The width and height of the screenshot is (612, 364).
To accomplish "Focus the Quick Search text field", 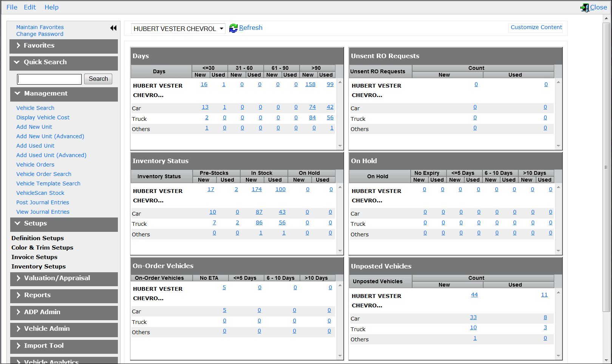I will (x=49, y=79).
